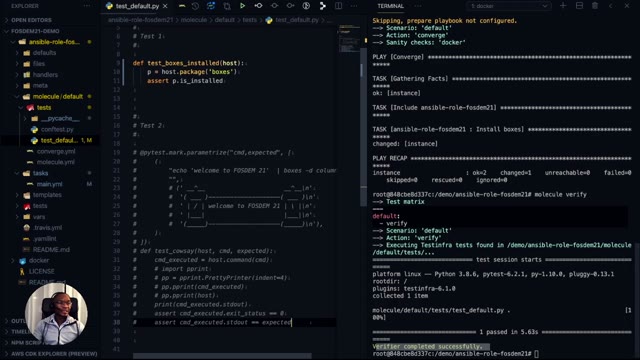
Task: Create a new terminal with the plus icon
Action: point(563,6)
